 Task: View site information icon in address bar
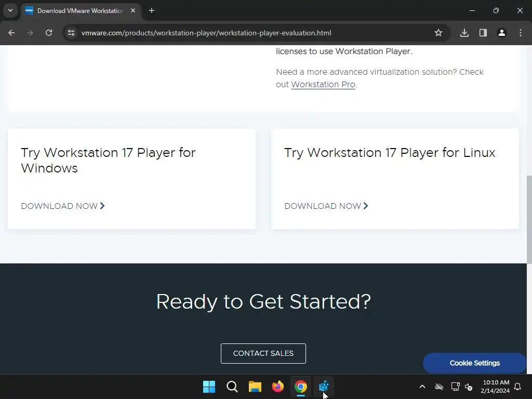coord(71,33)
